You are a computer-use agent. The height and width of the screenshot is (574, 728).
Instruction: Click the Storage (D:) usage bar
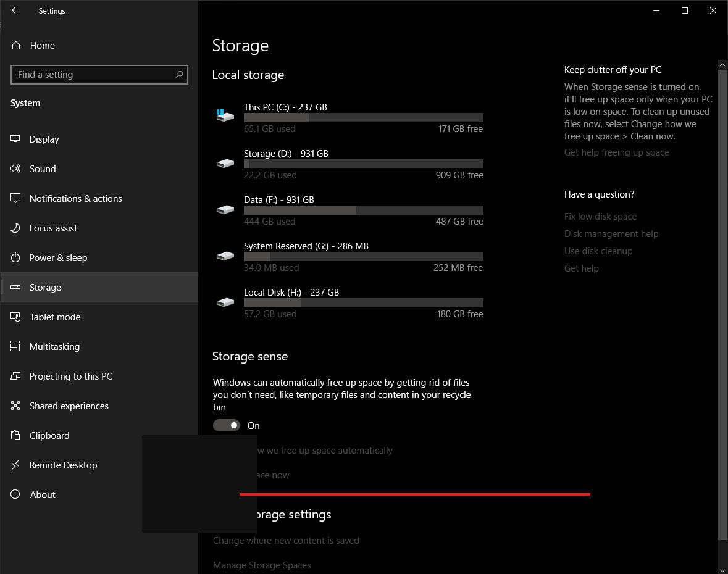click(364, 164)
